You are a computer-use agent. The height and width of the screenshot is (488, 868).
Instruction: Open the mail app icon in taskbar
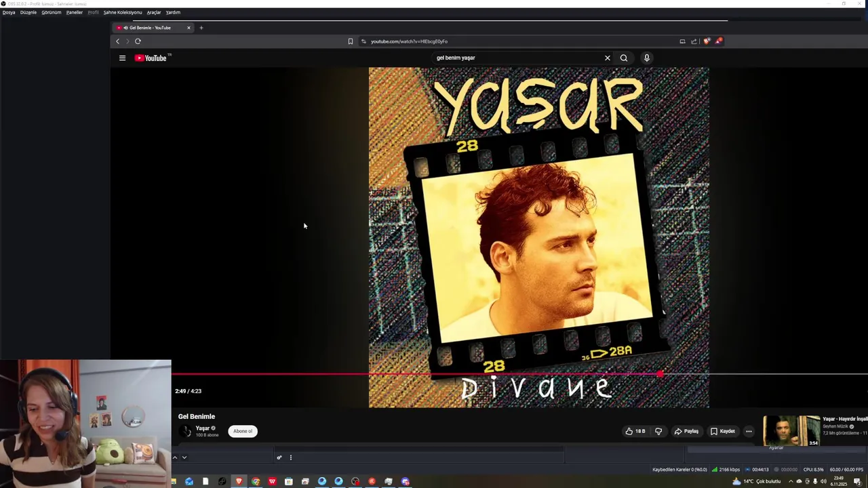click(189, 481)
